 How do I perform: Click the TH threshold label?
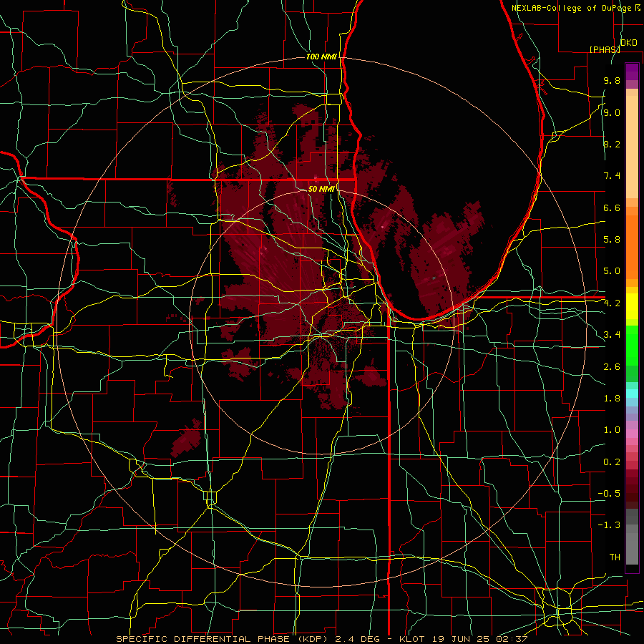click(x=615, y=557)
